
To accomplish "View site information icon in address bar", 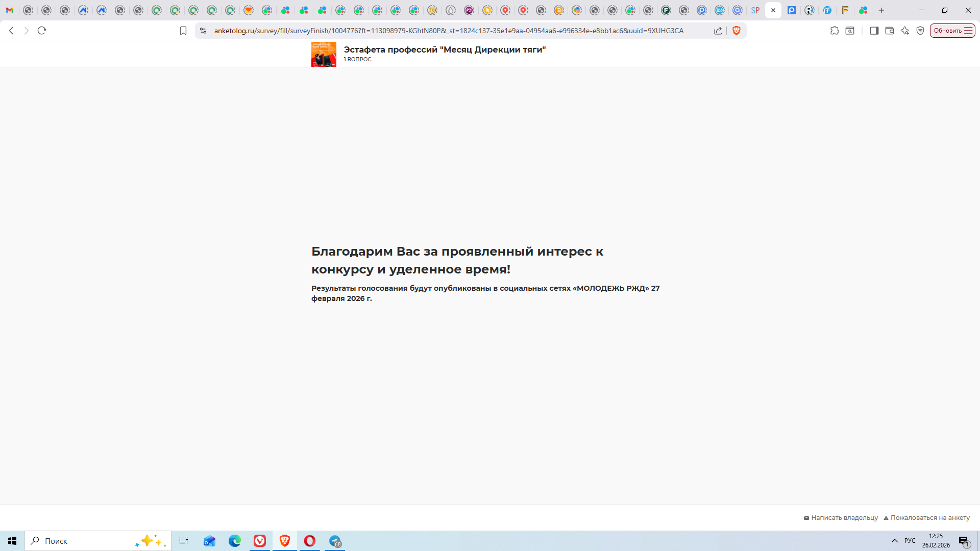I will coord(203,31).
